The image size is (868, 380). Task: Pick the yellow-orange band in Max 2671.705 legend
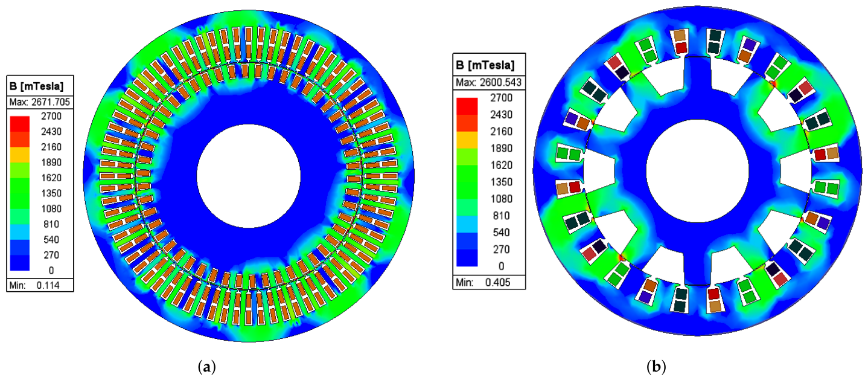[19, 155]
